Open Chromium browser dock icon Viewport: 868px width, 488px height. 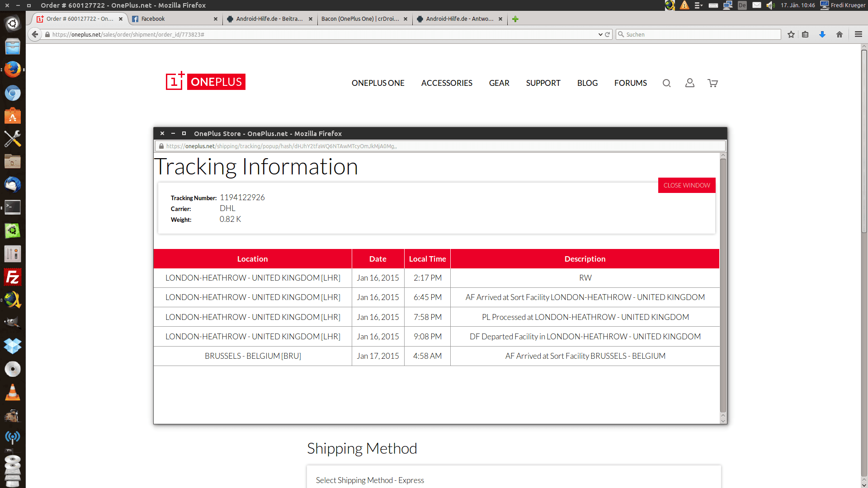pos(13,93)
